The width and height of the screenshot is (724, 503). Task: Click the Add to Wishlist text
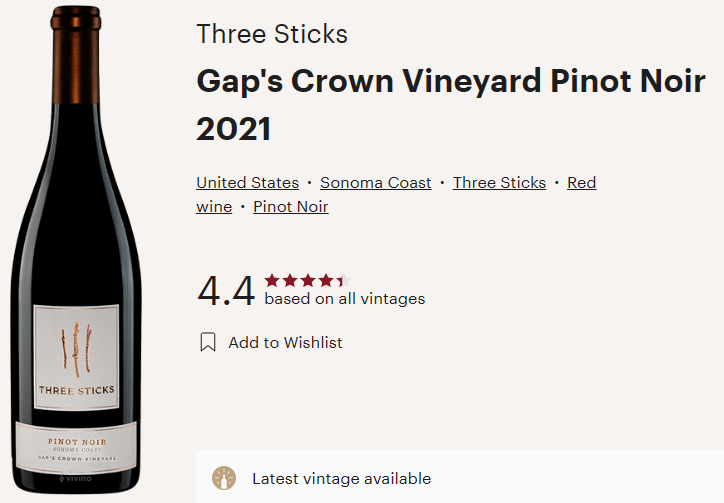coord(285,342)
